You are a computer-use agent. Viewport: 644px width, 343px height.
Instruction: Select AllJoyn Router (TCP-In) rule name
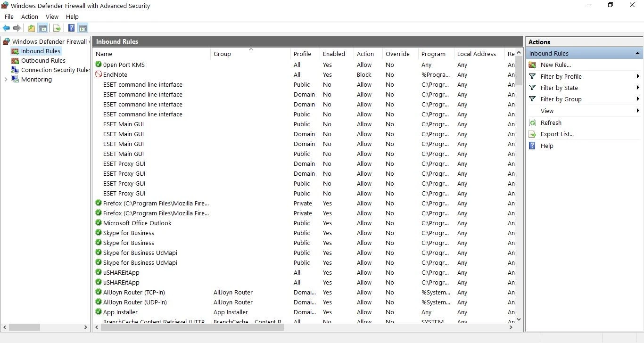[134, 292]
